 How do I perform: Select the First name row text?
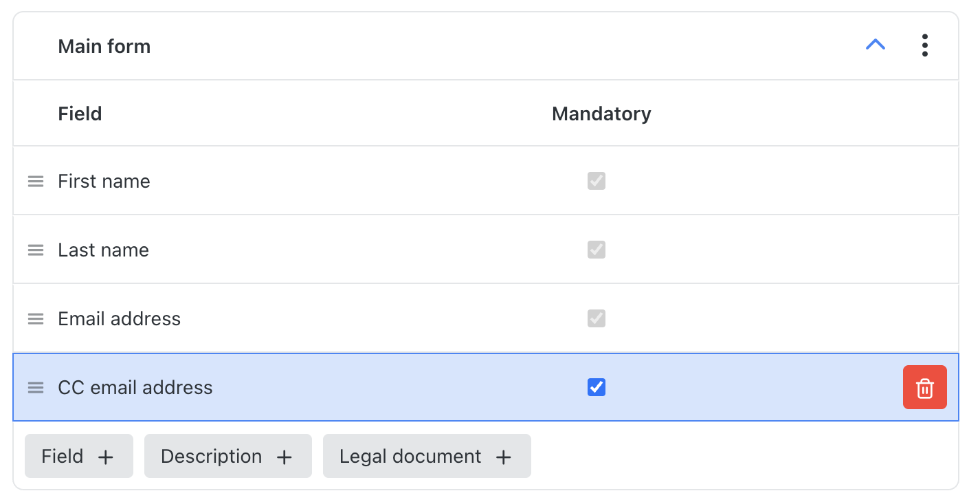pos(104,182)
